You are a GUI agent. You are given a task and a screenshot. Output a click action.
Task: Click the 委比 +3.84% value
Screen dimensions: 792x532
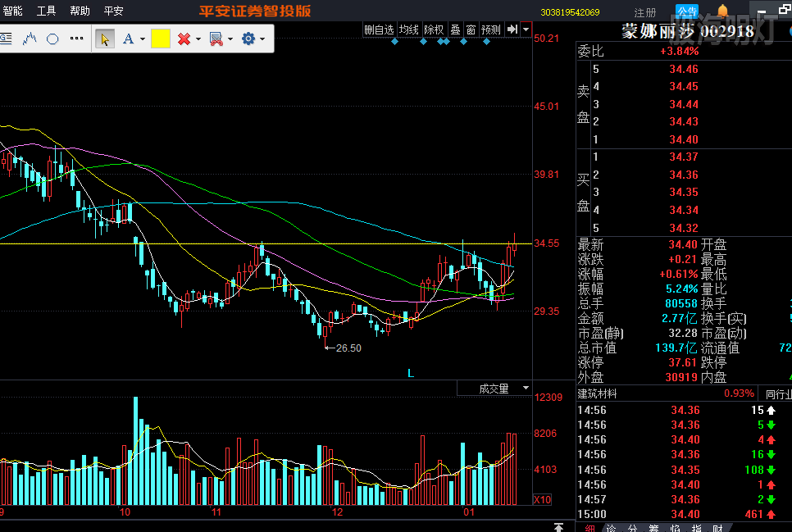[680, 51]
